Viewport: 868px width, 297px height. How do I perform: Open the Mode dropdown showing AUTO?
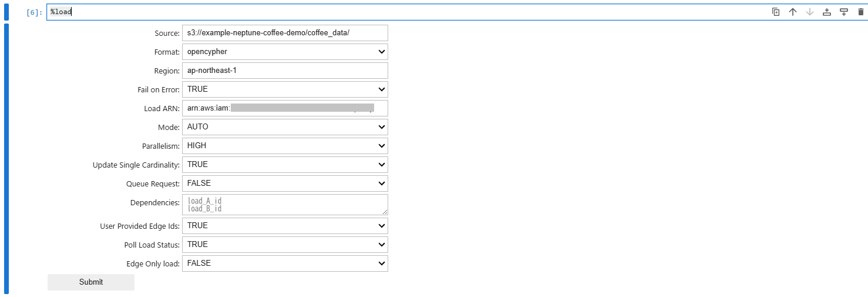(285, 127)
